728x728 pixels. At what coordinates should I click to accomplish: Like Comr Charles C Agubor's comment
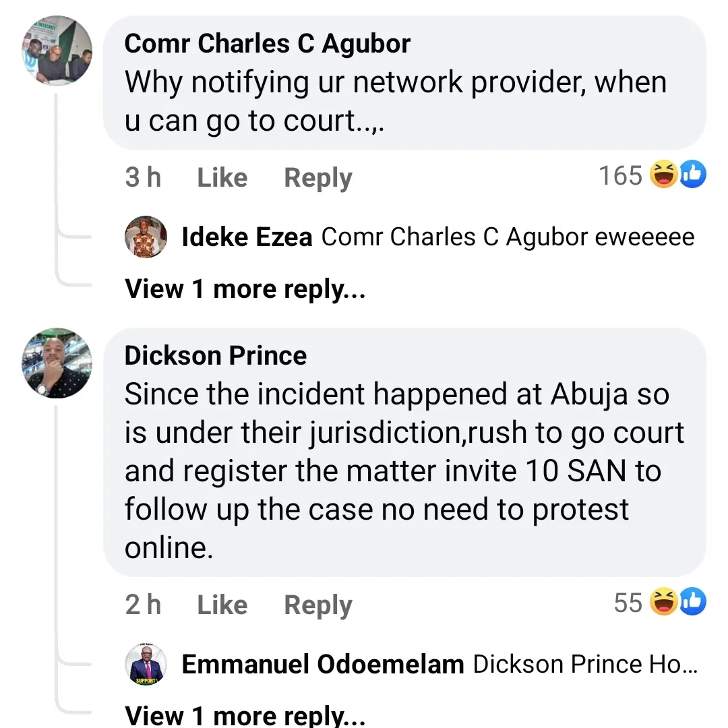pos(222,178)
